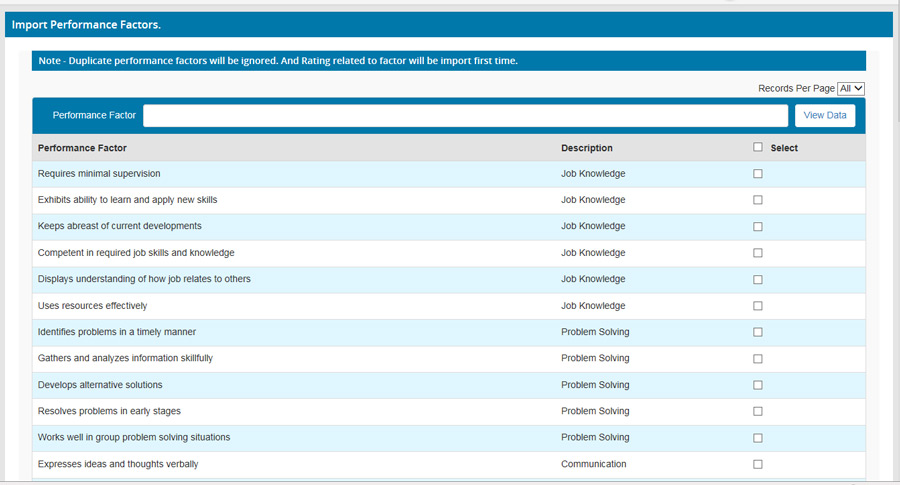Click the text Requires minimal supervision

[99, 173]
